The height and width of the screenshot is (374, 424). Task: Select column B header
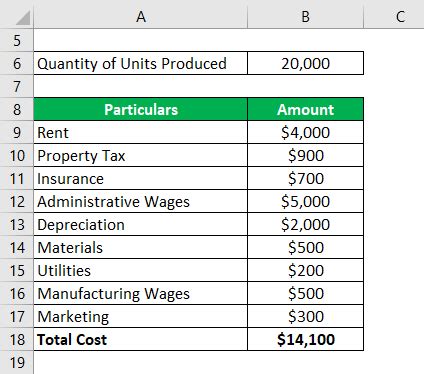coord(305,17)
